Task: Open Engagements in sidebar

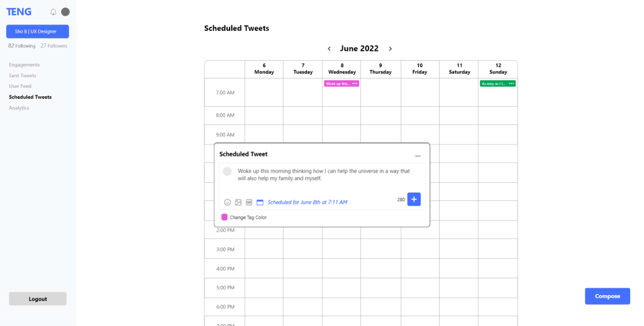Action: point(25,65)
